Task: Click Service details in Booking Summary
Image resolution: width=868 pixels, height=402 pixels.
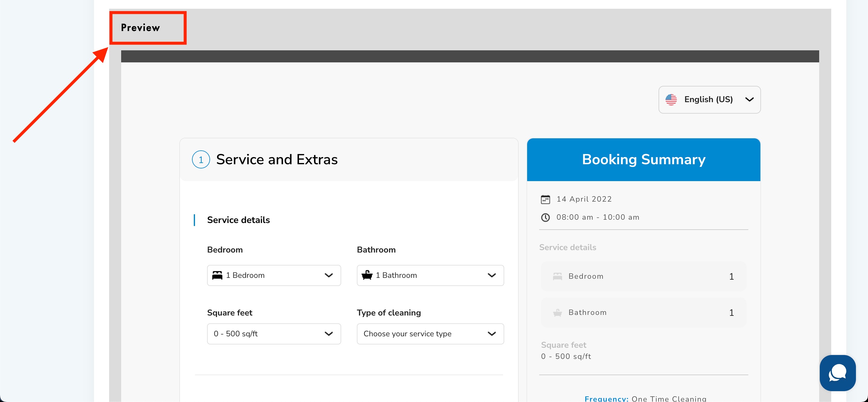Action: tap(568, 247)
